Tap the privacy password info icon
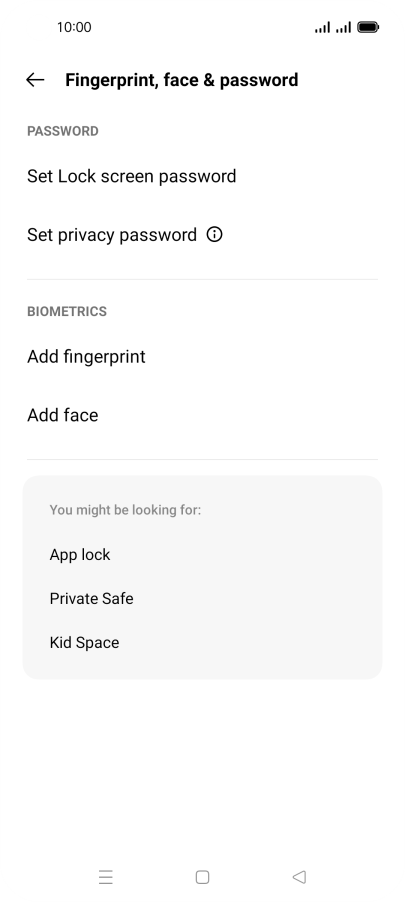 [x=215, y=235]
